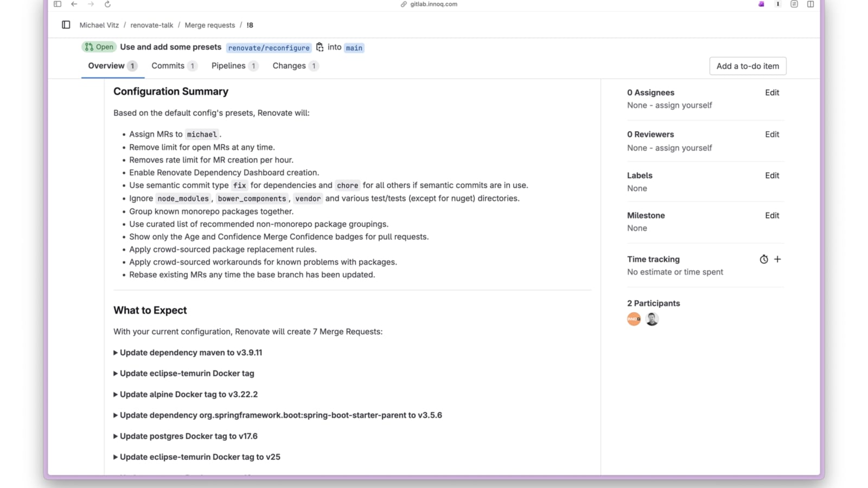
Task: Edit the Labels section
Action: tap(772, 176)
